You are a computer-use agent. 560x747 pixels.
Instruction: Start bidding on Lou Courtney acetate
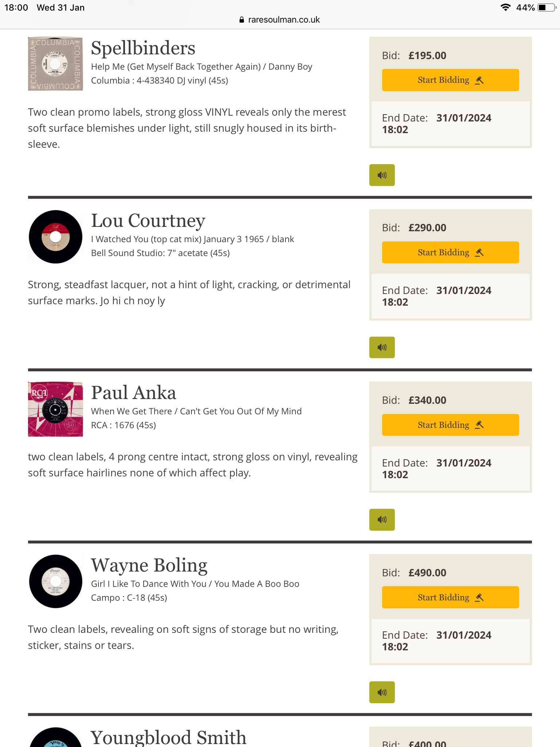450,252
